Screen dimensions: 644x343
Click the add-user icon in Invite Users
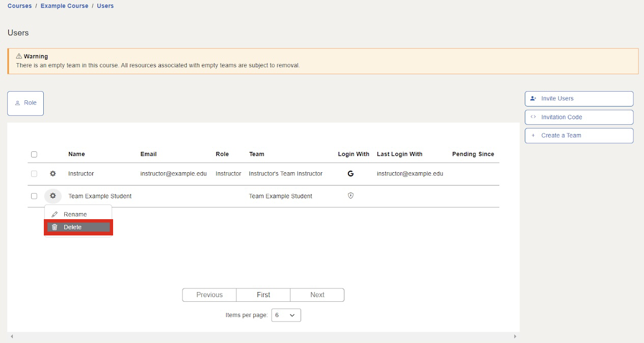click(533, 98)
